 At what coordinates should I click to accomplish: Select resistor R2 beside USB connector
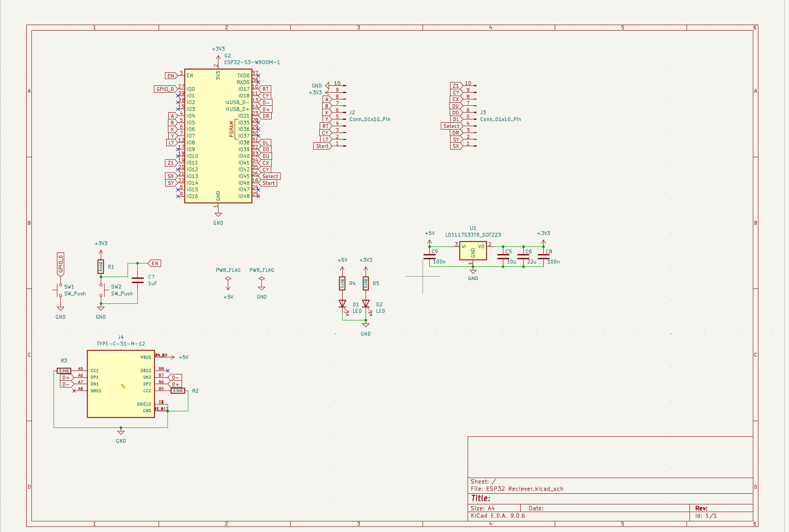[178, 391]
